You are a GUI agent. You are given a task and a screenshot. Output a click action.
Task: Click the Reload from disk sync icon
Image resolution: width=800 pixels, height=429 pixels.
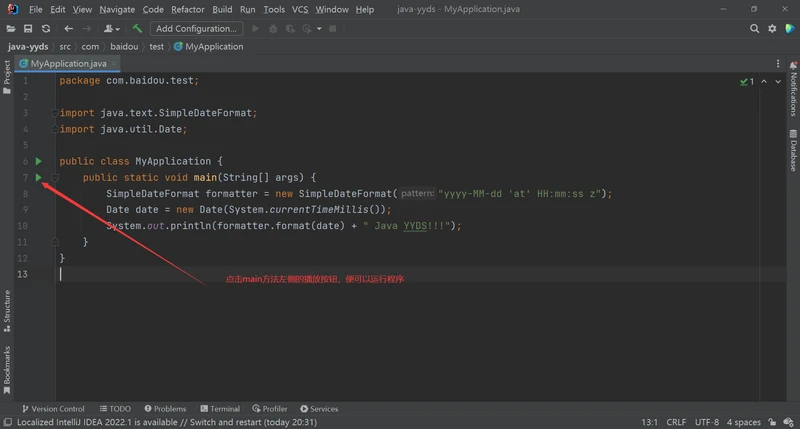[x=46, y=29]
